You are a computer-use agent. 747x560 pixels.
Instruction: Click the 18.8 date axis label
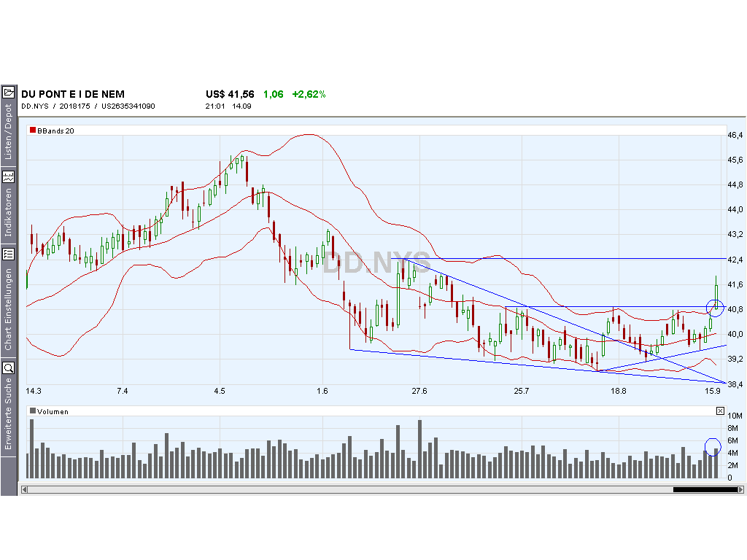click(x=619, y=391)
